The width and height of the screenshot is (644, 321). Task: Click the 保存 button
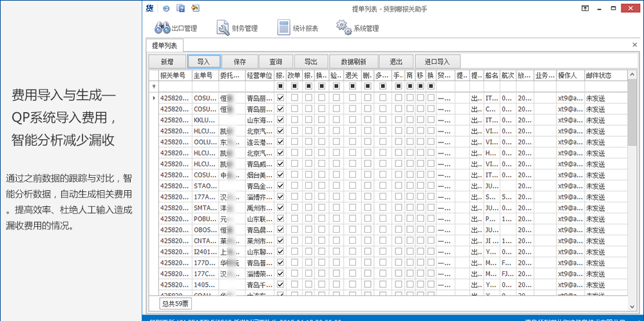240,62
